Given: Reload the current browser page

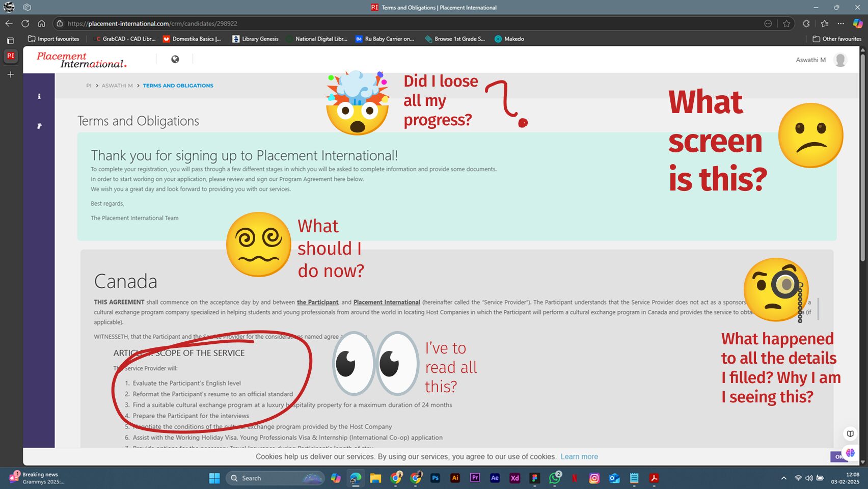Looking at the screenshot, I should (25, 23).
